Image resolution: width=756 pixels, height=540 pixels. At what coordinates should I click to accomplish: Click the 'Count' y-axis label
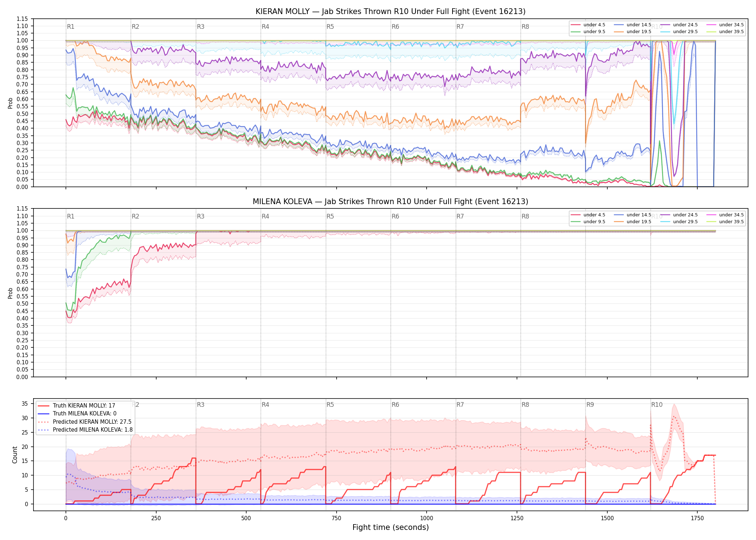[x=15, y=455]
